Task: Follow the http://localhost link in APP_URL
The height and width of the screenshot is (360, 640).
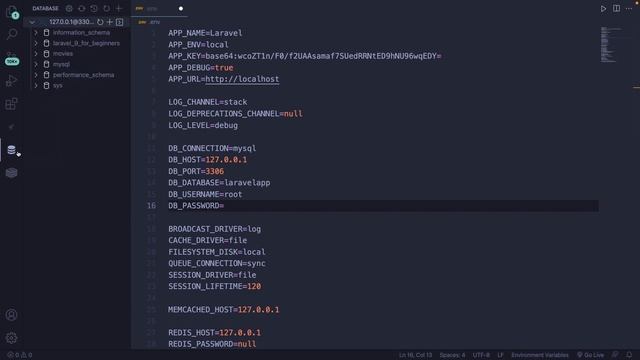Action: pyautogui.click(x=242, y=79)
